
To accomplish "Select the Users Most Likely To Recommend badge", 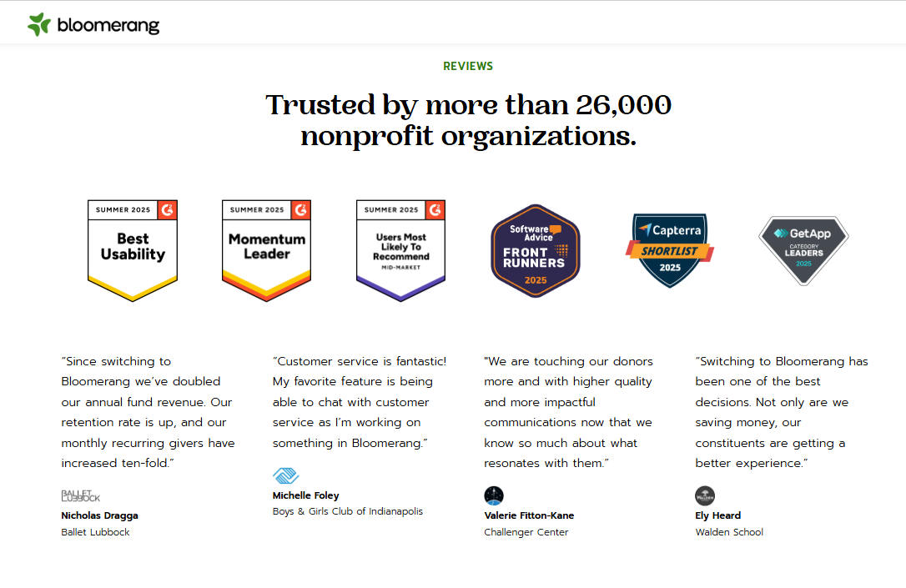I will tap(400, 251).
